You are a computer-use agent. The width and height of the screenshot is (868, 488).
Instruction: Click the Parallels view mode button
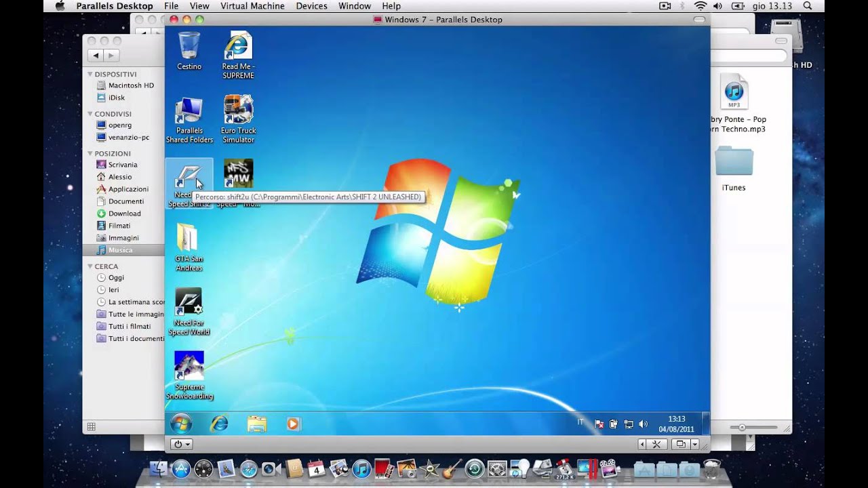pyautogui.click(x=681, y=445)
